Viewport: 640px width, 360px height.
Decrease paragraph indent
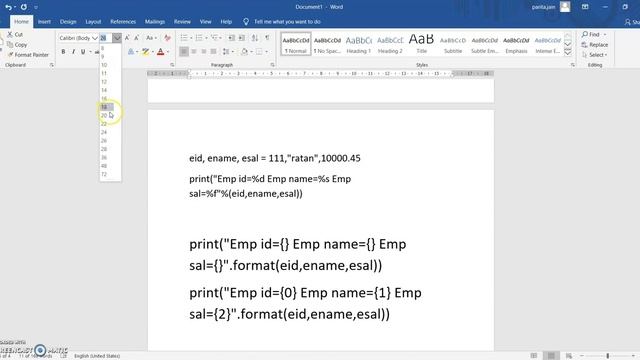click(231, 38)
